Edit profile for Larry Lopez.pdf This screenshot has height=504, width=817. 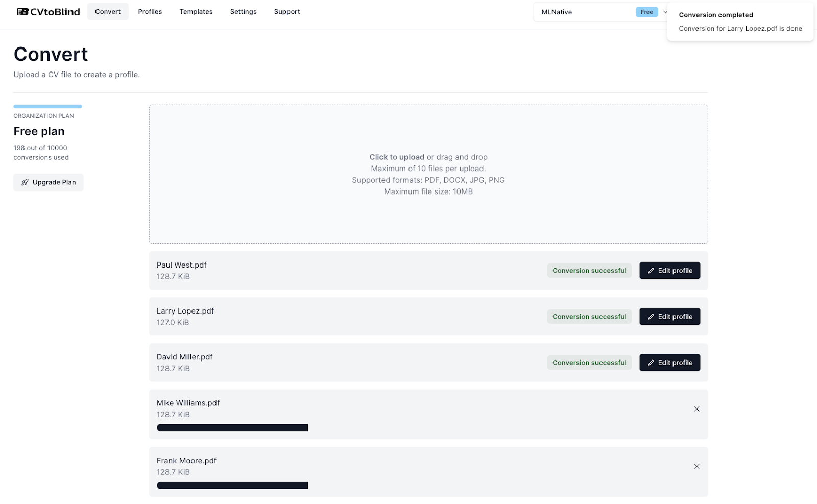click(669, 317)
